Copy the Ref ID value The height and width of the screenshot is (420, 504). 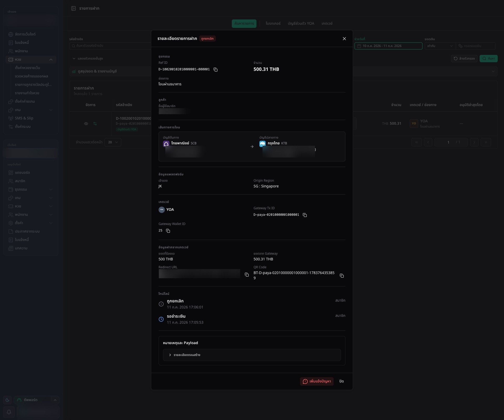pos(216,70)
